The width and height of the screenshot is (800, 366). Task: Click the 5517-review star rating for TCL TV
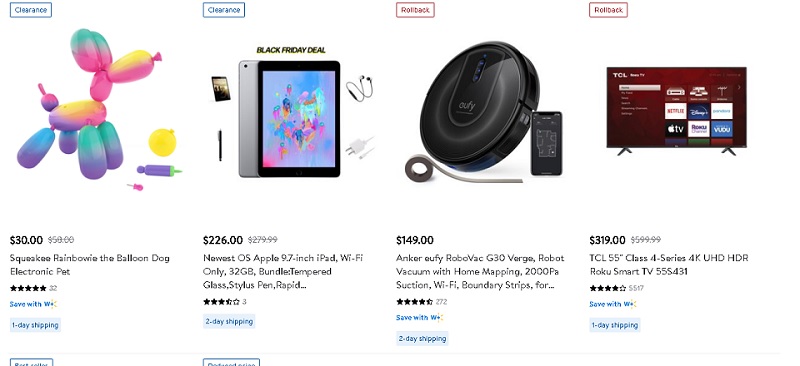coord(608,288)
